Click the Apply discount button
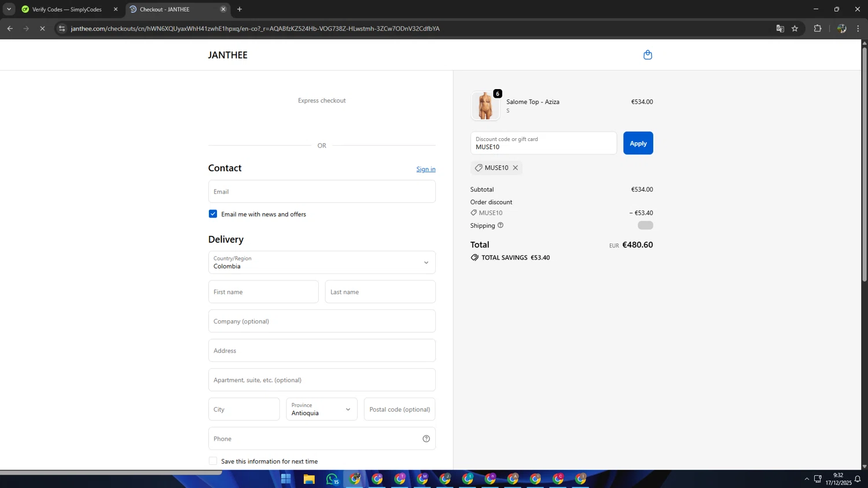Screen dimensions: 868x488 (638, 143)
